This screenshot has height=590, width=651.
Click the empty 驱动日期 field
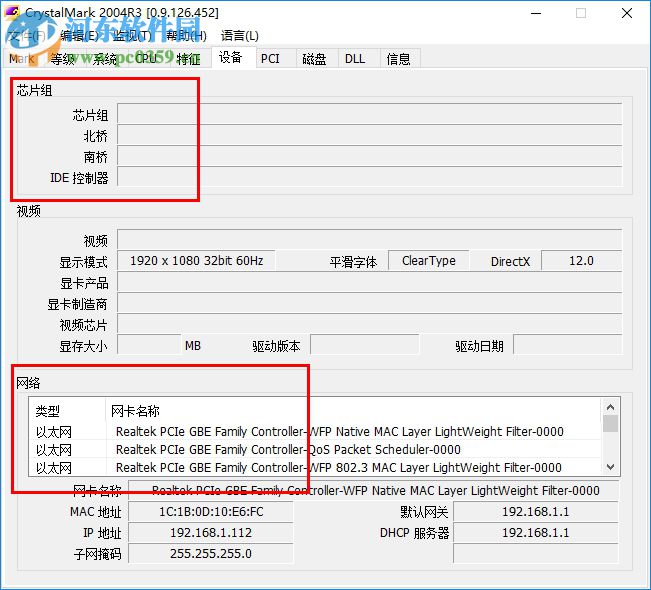pyautogui.click(x=568, y=345)
